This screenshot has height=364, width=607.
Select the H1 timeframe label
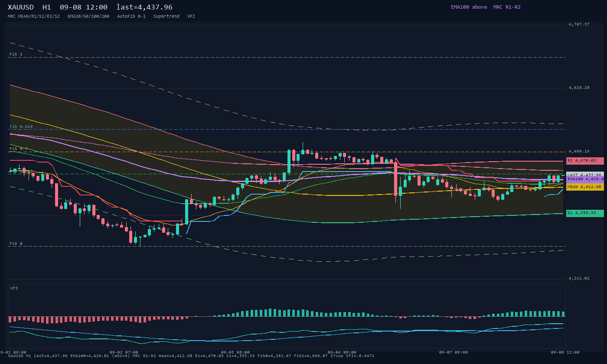click(47, 7)
